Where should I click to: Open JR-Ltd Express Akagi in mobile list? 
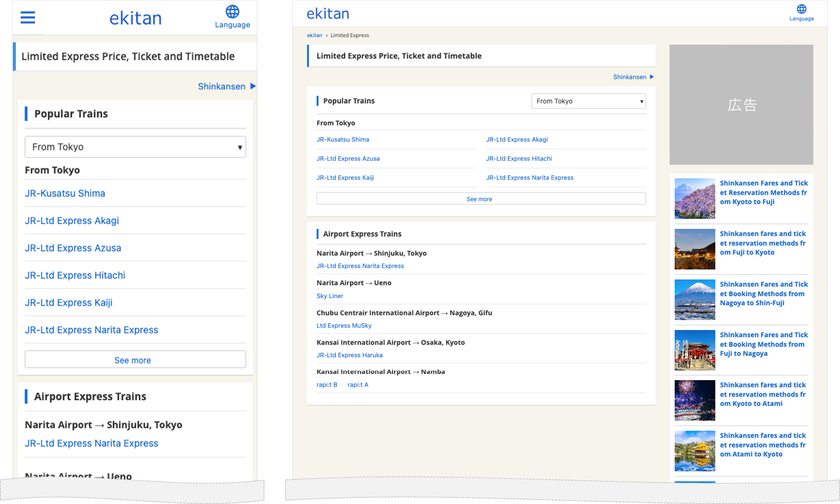pos(72,220)
